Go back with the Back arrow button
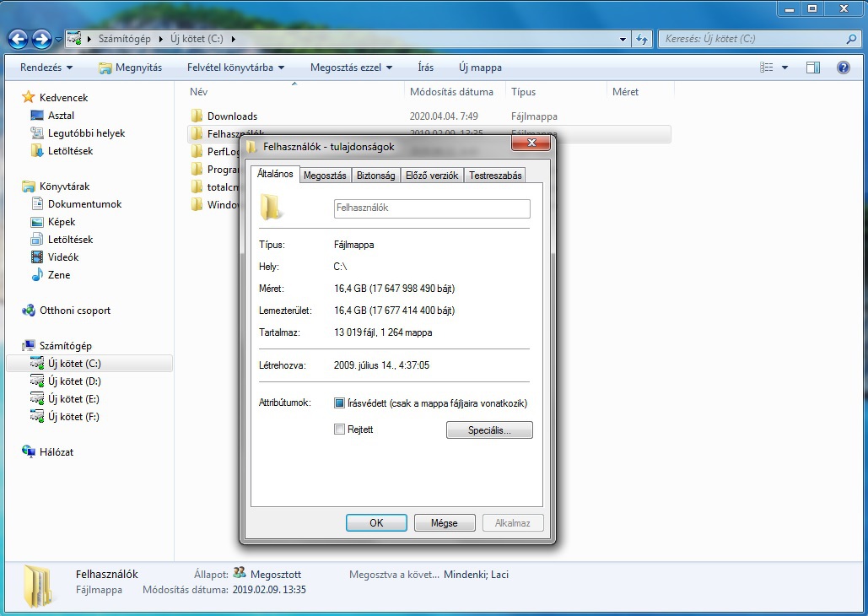The image size is (868, 616). tap(18, 39)
